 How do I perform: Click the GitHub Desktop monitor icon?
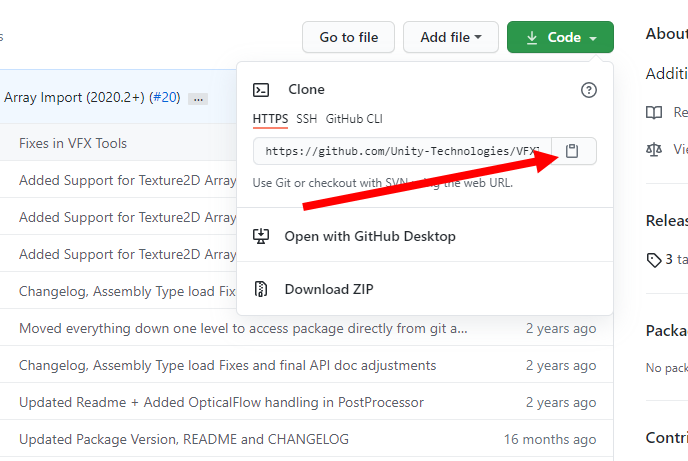(261, 236)
